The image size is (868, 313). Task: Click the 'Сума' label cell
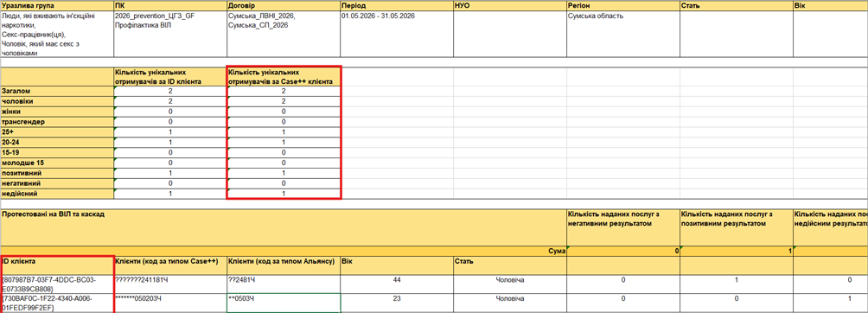pos(284,251)
